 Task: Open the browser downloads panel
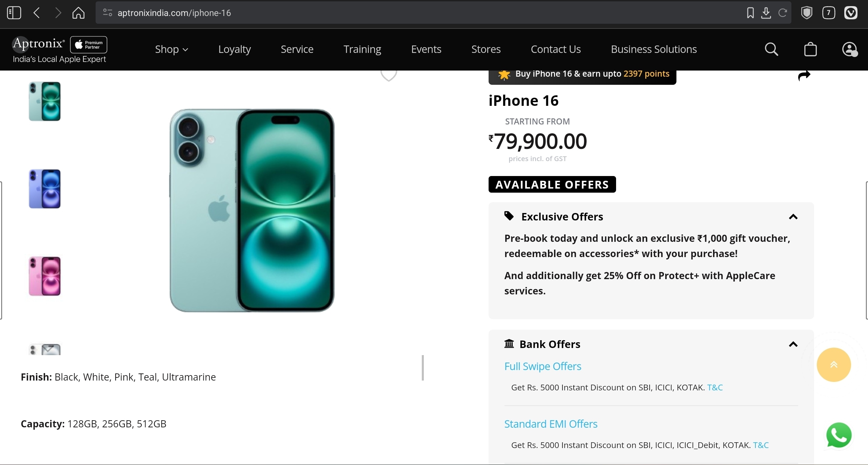pos(766,13)
